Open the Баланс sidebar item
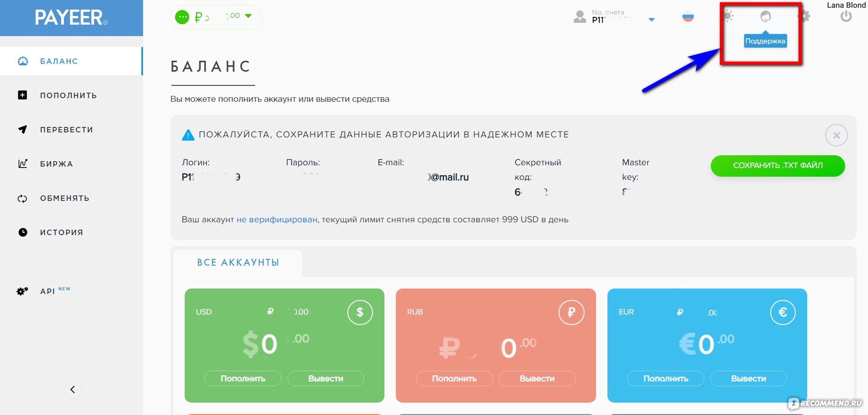This screenshot has width=868, height=415. pos(71,61)
